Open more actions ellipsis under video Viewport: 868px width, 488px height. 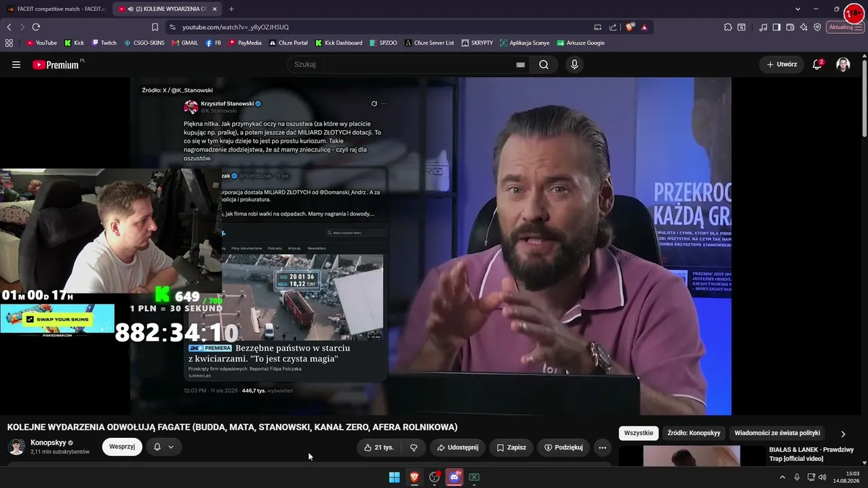(x=602, y=447)
